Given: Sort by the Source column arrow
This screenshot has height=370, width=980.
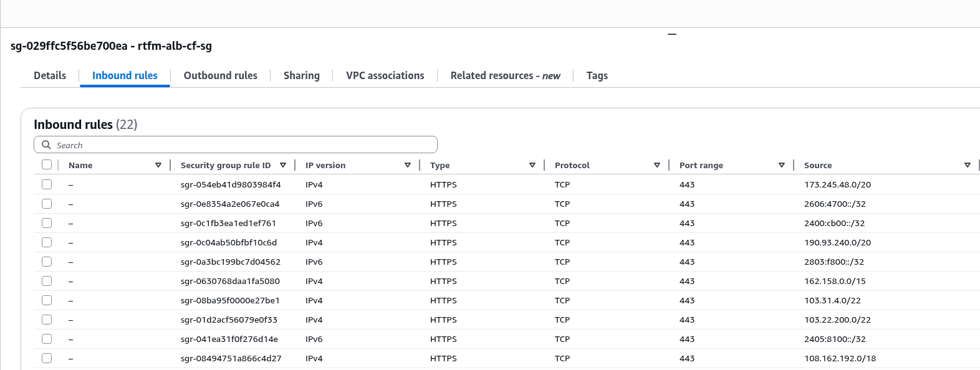Looking at the screenshot, I should [x=968, y=165].
